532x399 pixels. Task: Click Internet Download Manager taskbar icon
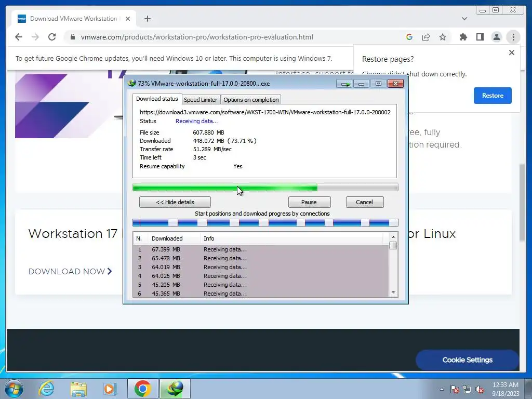tap(175, 389)
